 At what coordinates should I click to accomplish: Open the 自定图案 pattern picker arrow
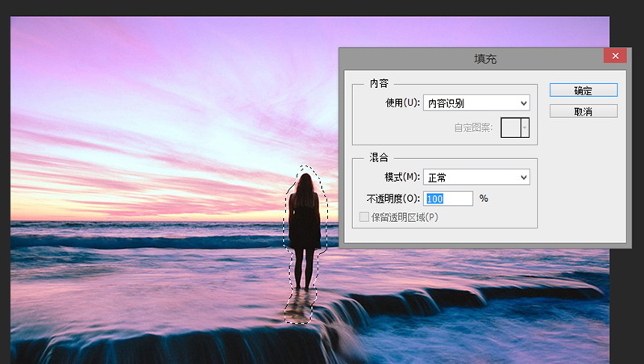click(525, 128)
